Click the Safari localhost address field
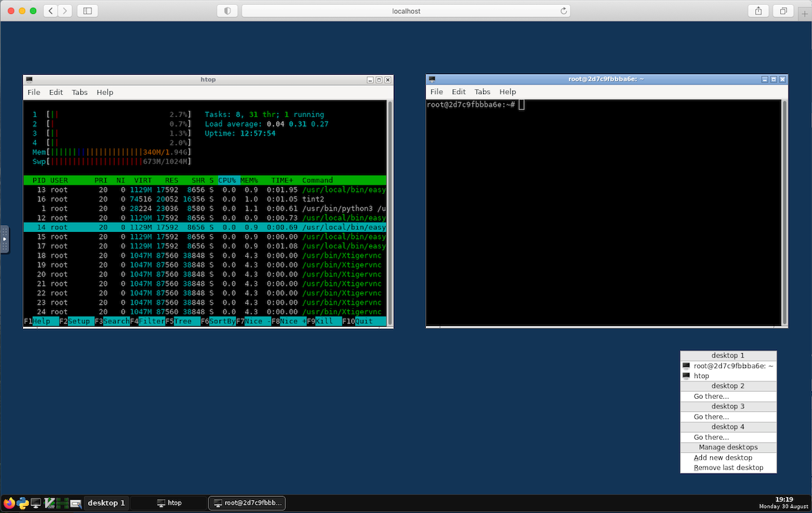The width and height of the screenshot is (812, 513). (406, 11)
